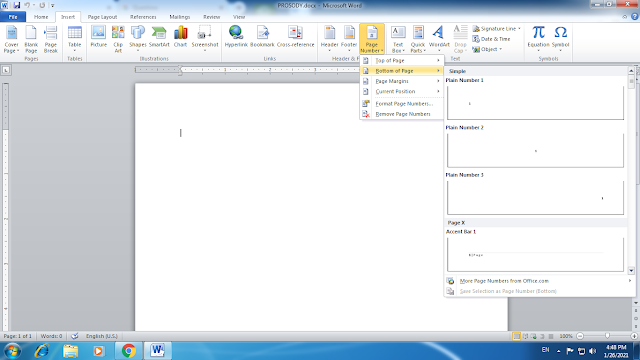The height and width of the screenshot is (360, 640).
Task: Toggle the ruler tab-stop selector
Action: (6, 70)
